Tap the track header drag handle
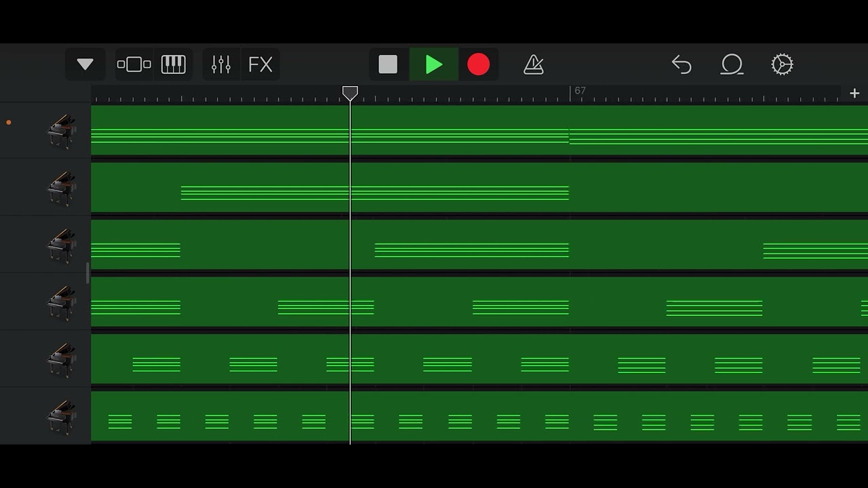Viewport: 868px width, 488px height. tap(87, 273)
